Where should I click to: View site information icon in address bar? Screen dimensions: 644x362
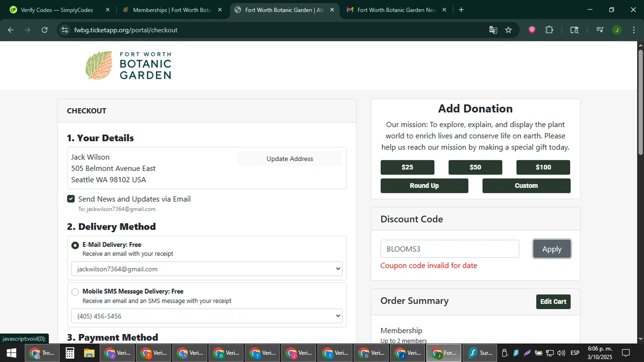65,30
